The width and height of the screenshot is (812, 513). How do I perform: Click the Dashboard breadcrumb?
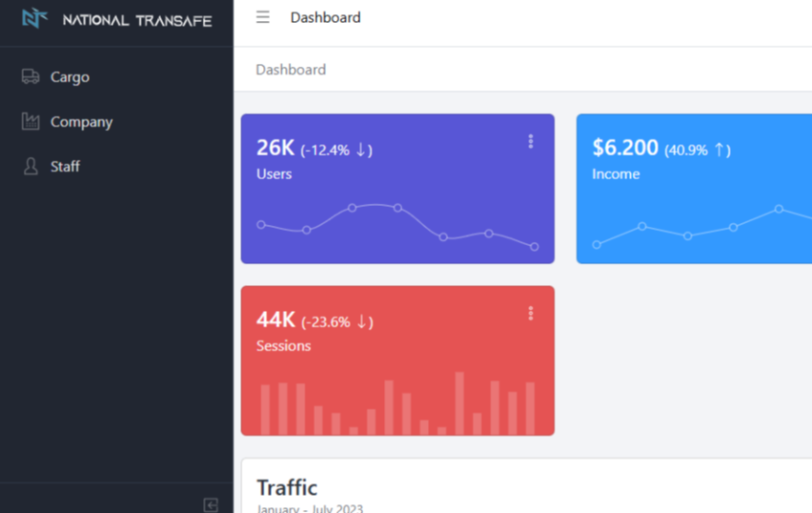(290, 69)
